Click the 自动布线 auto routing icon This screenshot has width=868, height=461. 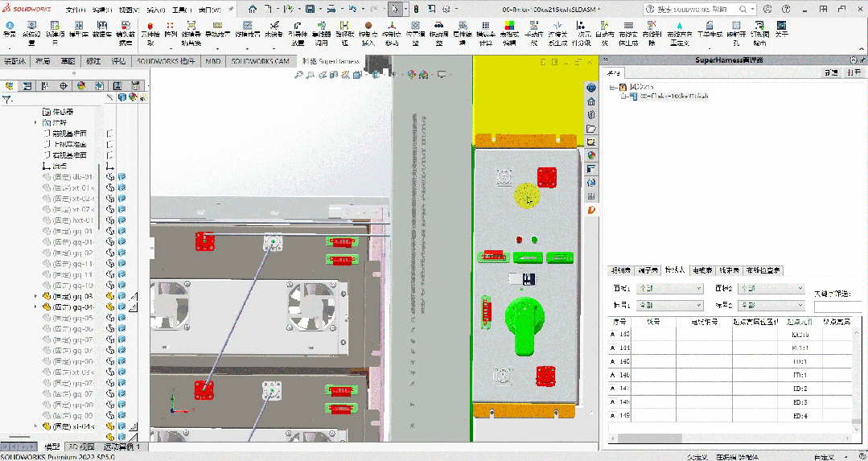coord(604,26)
